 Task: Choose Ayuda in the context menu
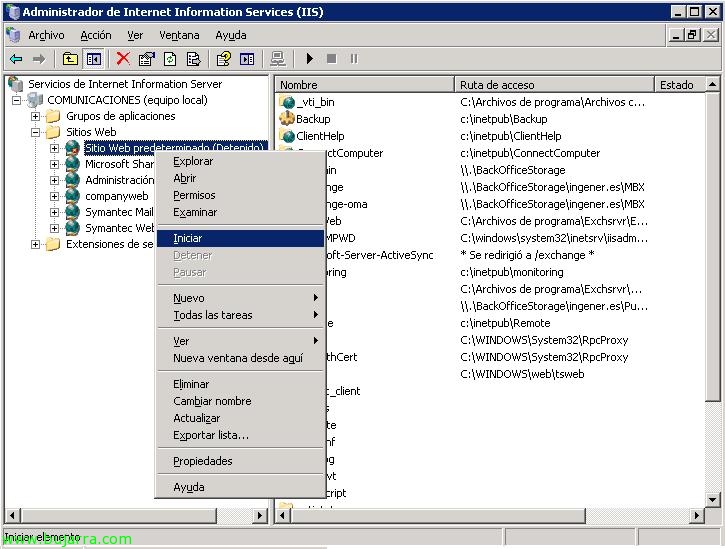point(240,487)
